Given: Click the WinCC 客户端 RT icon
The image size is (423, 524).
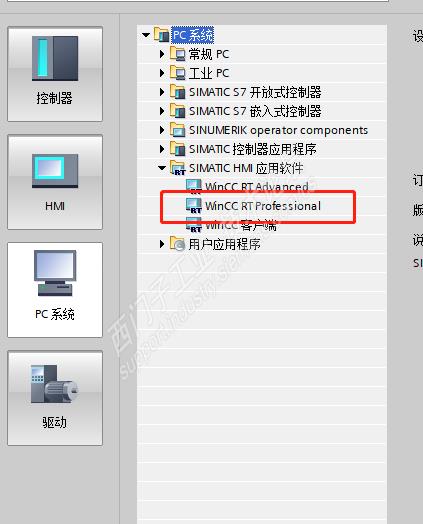Looking at the screenshot, I should 194,225.
